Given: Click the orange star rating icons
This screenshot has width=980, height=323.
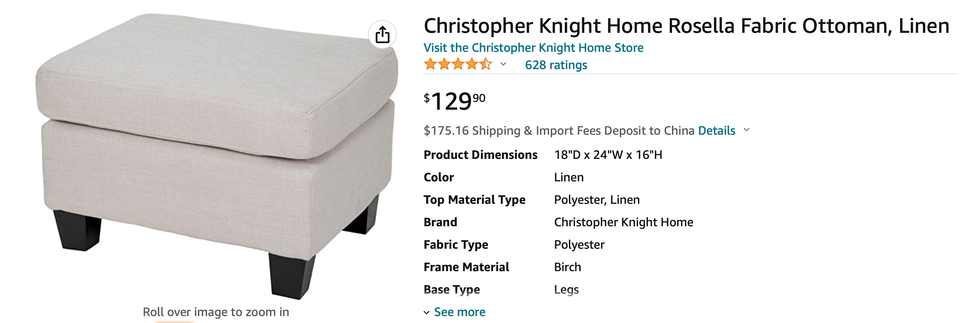Looking at the screenshot, I should click(x=458, y=64).
